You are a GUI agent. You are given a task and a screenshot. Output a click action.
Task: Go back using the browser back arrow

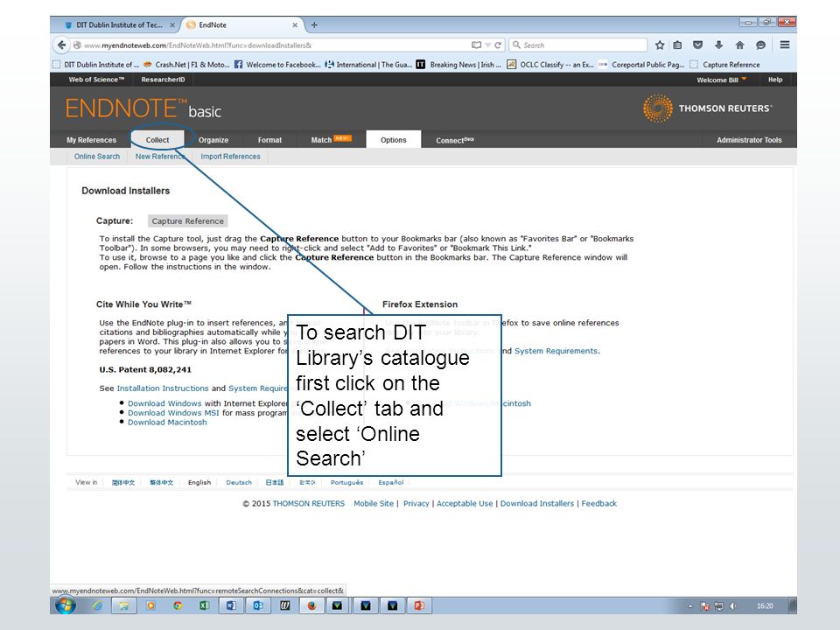(61, 45)
